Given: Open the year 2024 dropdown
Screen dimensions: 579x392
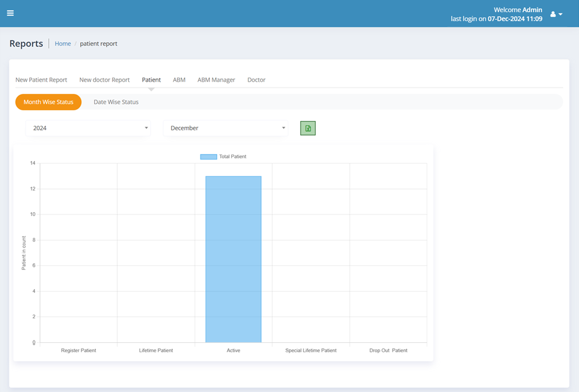Looking at the screenshot, I should [88, 128].
